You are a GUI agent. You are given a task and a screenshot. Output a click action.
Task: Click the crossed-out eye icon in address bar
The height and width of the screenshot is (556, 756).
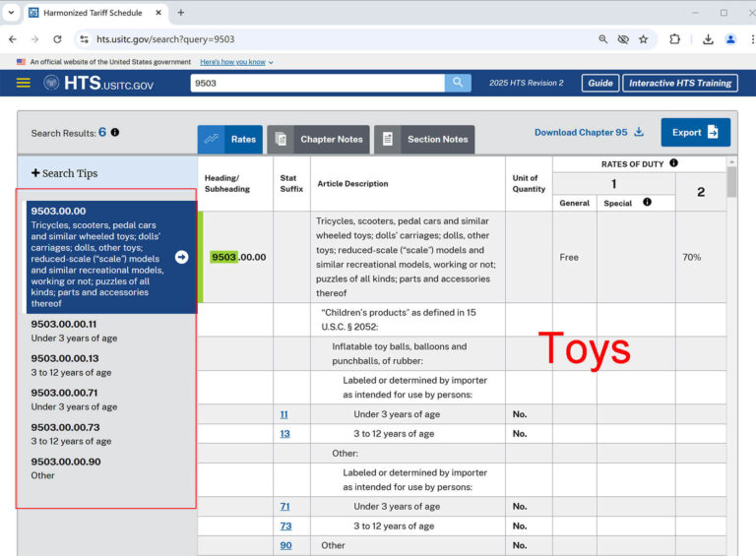pos(623,39)
